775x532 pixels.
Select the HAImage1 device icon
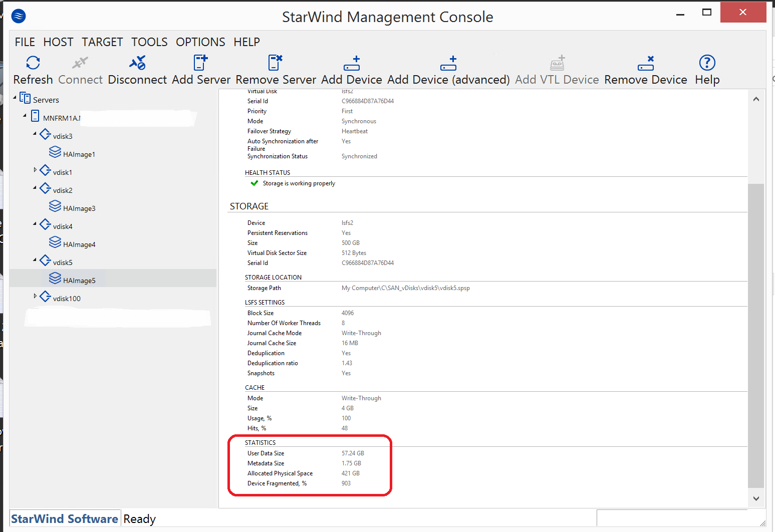55,152
